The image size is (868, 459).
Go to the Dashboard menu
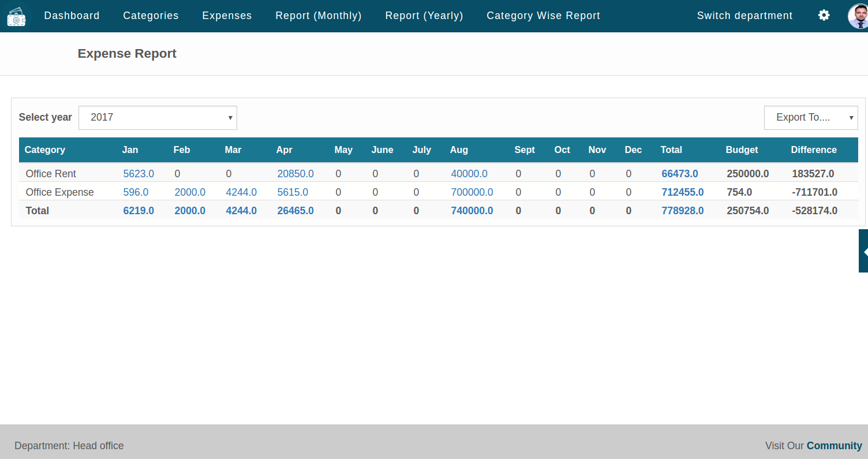tap(72, 16)
